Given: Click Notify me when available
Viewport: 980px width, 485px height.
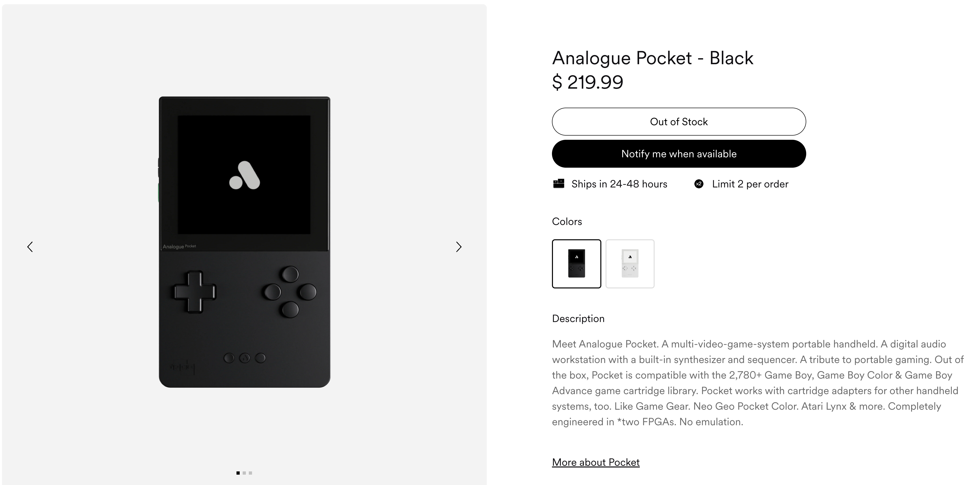Looking at the screenshot, I should pos(679,154).
